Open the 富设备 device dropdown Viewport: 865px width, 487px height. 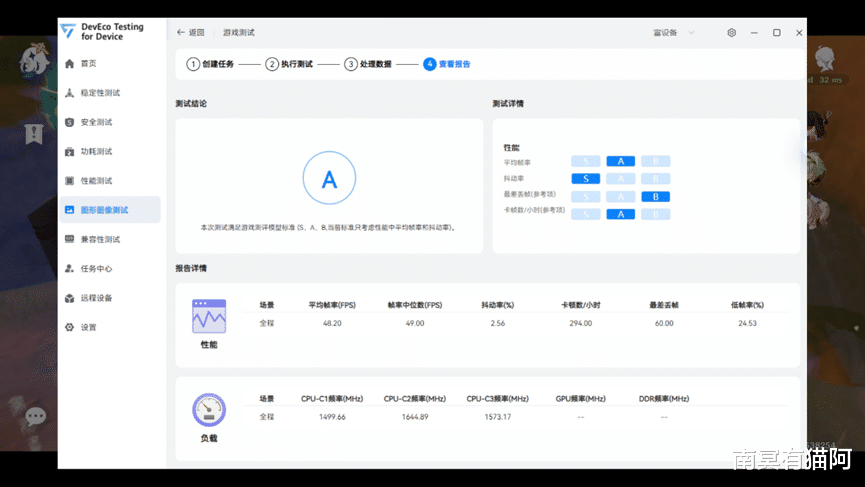(674, 33)
